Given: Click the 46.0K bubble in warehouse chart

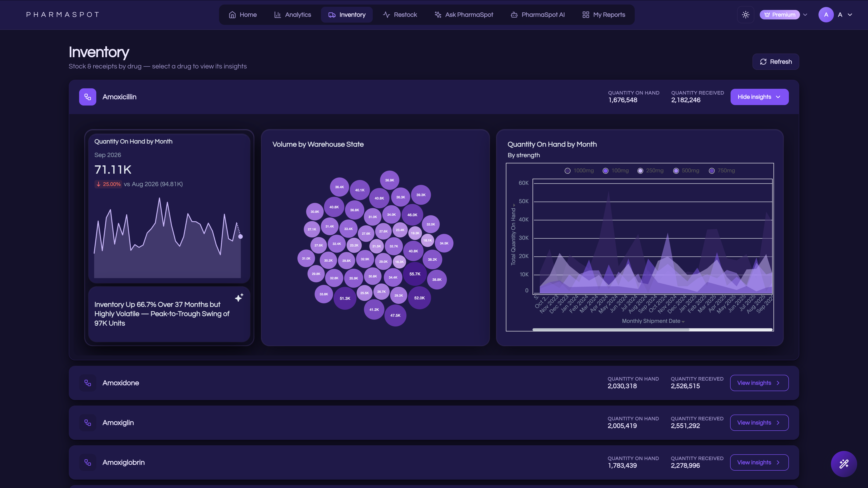Looking at the screenshot, I should point(412,215).
